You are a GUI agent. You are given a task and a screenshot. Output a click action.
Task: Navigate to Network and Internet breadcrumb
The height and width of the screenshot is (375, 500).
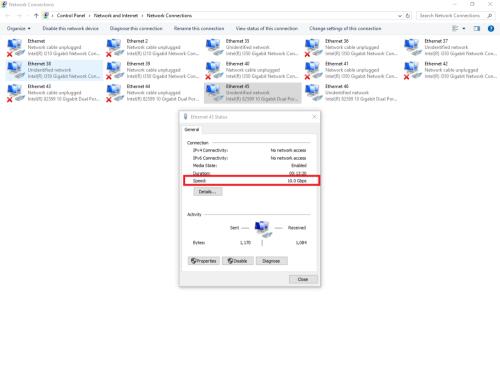116,16
